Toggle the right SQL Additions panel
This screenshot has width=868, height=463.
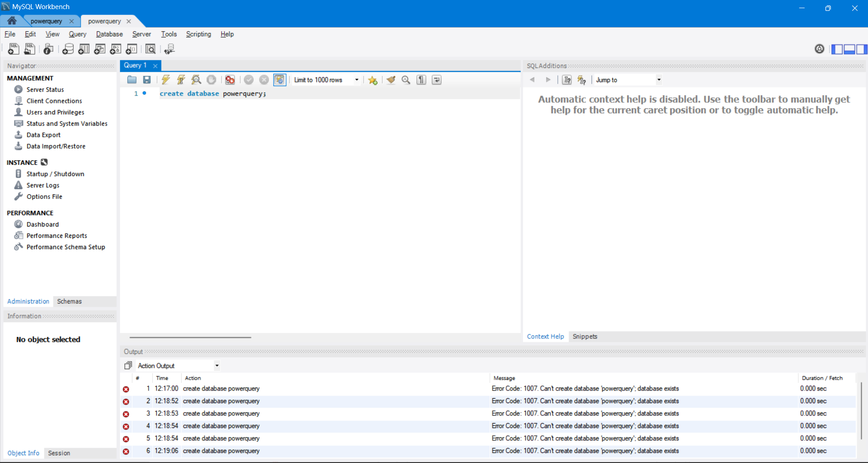tap(862, 49)
